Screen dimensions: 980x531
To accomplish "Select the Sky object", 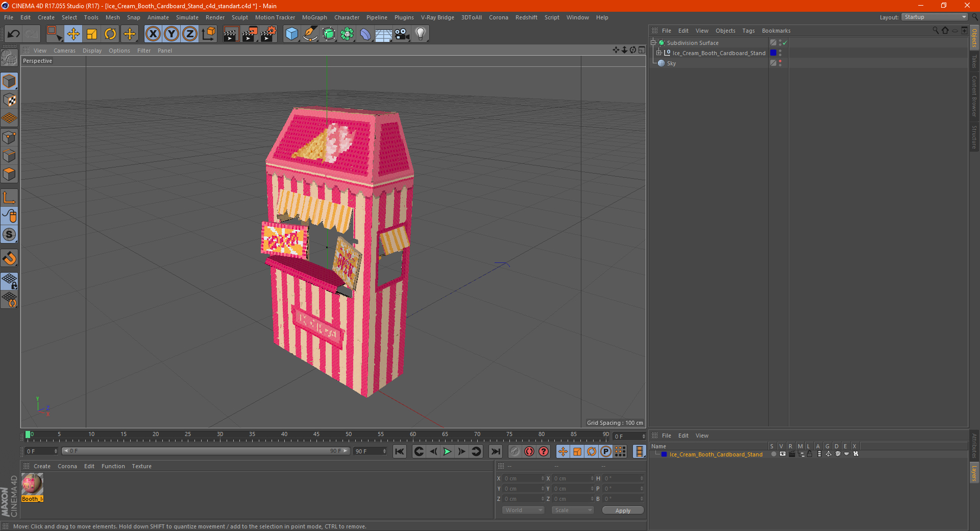I will pyautogui.click(x=671, y=63).
